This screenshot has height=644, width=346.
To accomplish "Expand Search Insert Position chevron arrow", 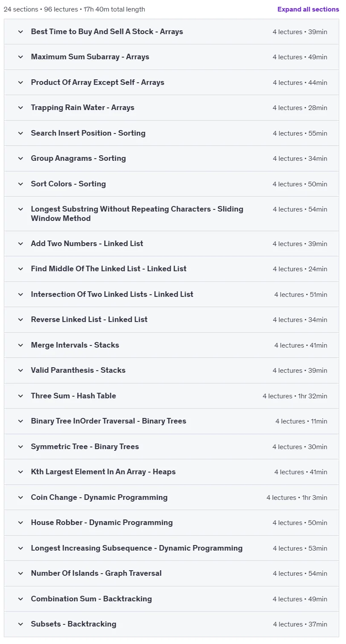I will tap(20, 133).
